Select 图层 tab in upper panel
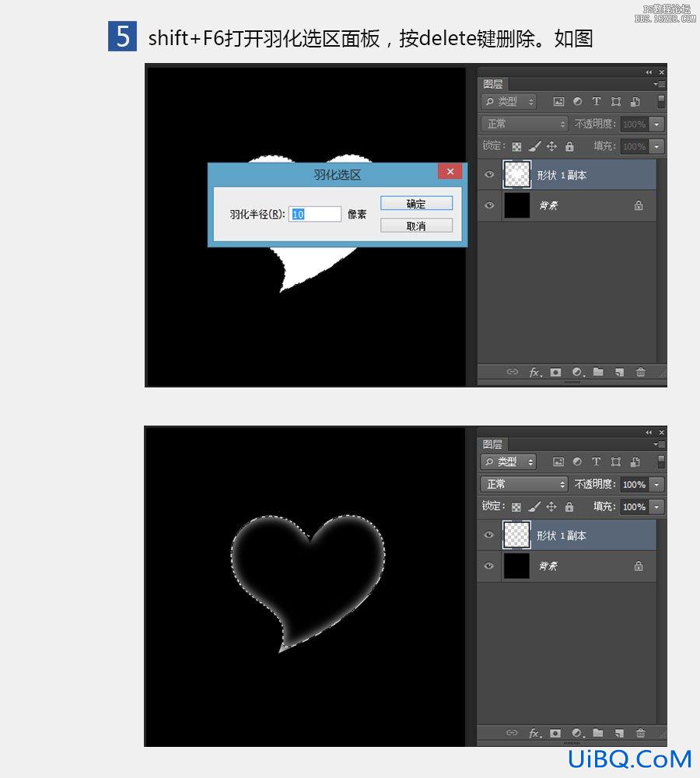 click(493, 84)
